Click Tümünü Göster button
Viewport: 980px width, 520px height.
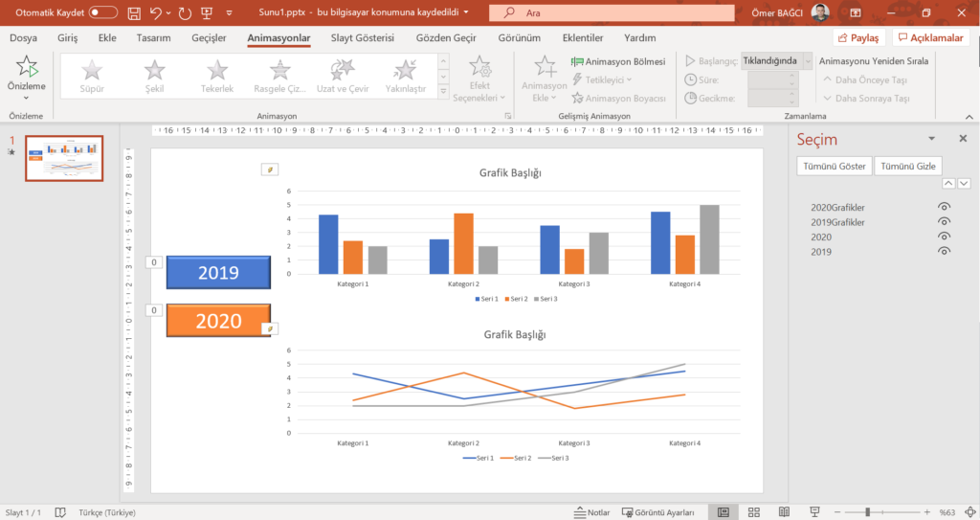(835, 166)
